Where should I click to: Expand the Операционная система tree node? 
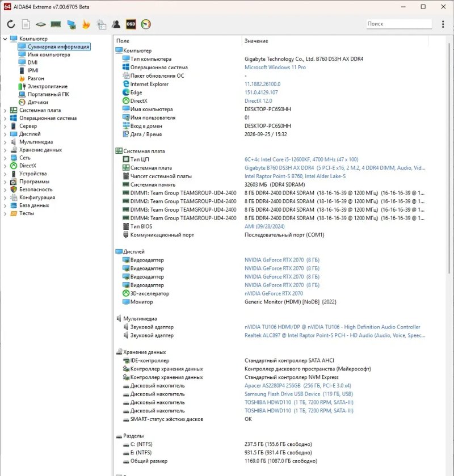click(5, 119)
